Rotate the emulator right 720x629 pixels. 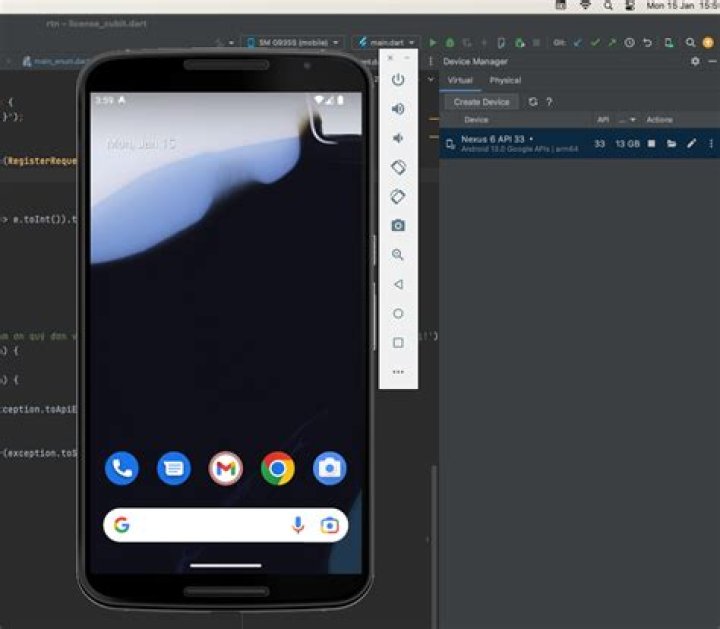pyautogui.click(x=398, y=197)
